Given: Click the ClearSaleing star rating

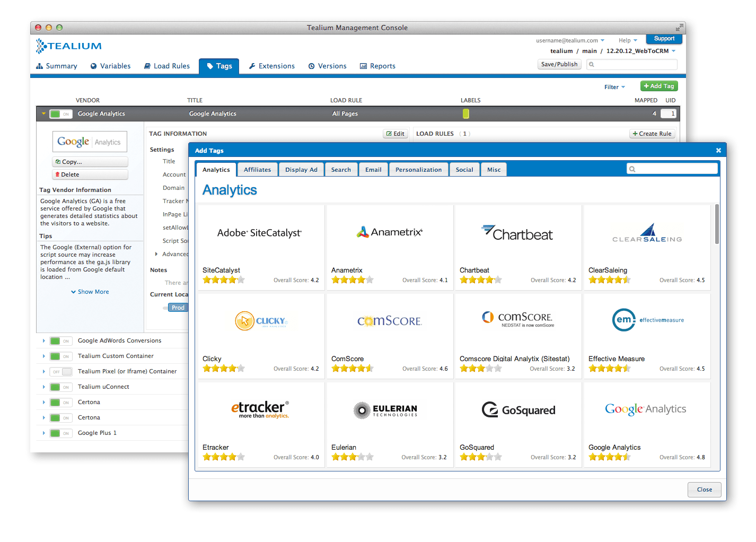Looking at the screenshot, I should [x=610, y=280].
